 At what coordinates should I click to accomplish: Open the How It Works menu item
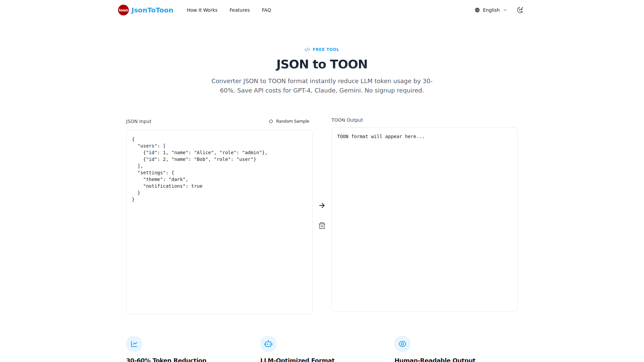(x=202, y=10)
